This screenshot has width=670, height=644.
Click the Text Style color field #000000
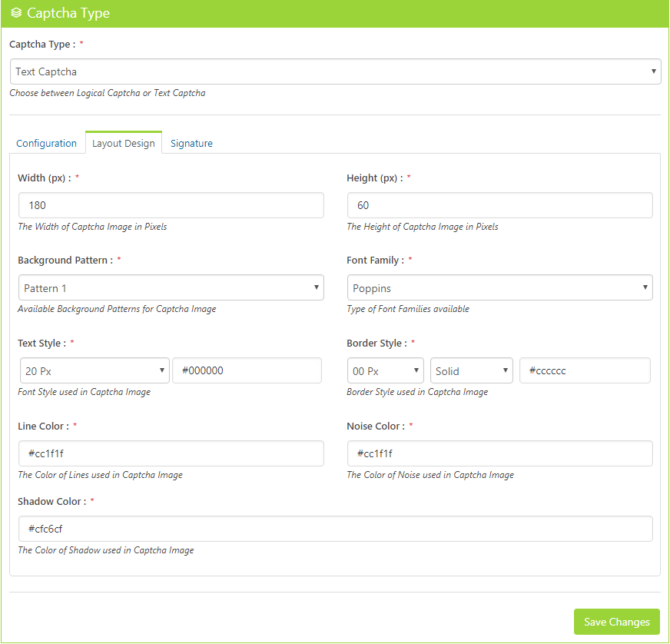pyautogui.click(x=247, y=370)
